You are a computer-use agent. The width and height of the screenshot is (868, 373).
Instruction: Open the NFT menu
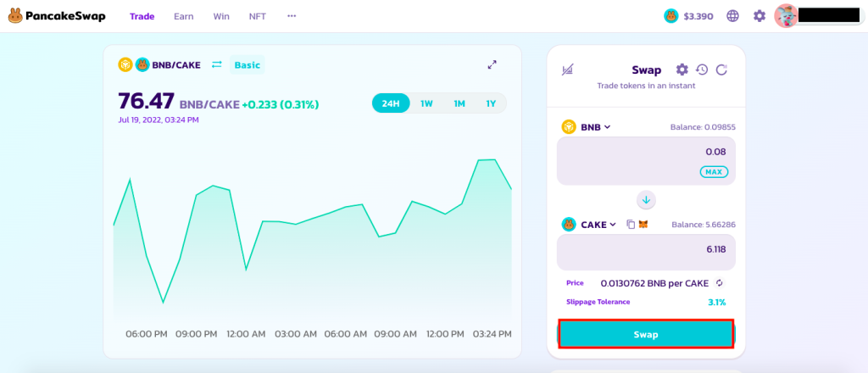tap(257, 15)
